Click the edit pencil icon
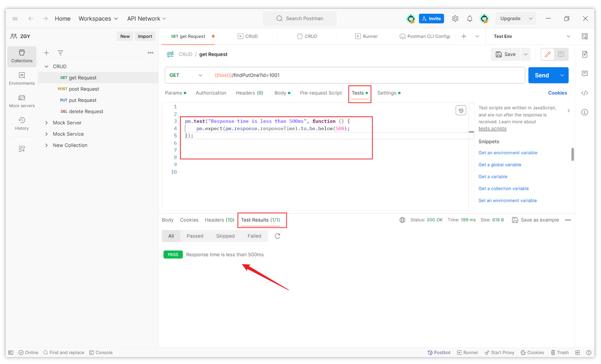Image resolution: width=601 pixels, height=364 pixels. click(x=547, y=54)
